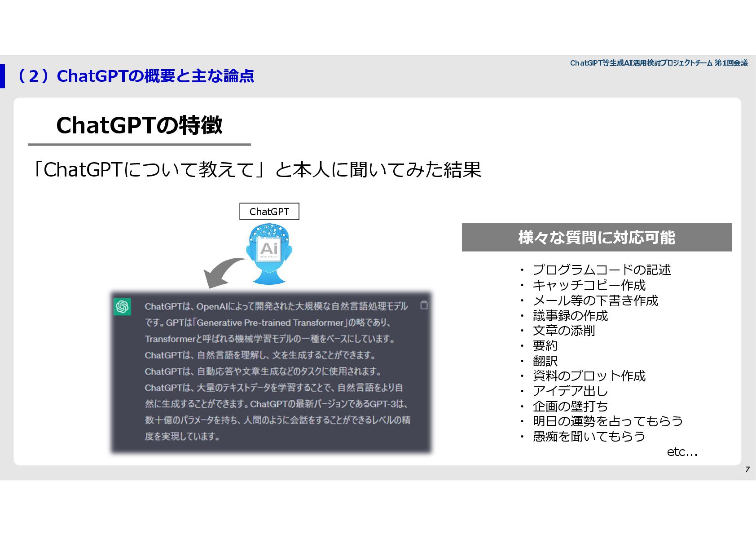Click the bullet '議事録の作成'
Viewport: 756px width, 535px height.
(x=570, y=315)
